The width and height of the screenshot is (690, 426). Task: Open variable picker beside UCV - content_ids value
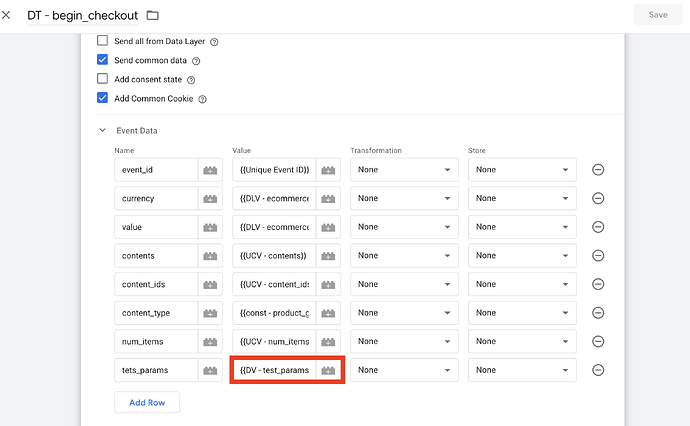click(328, 284)
